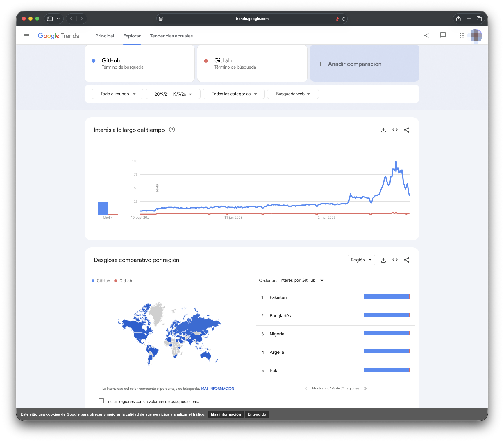Open the 20/9/21 - 19/9/26 date range dropdown
Image resolution: width=504 pixels, height=442 pixels.
click(x=173, y=94)
